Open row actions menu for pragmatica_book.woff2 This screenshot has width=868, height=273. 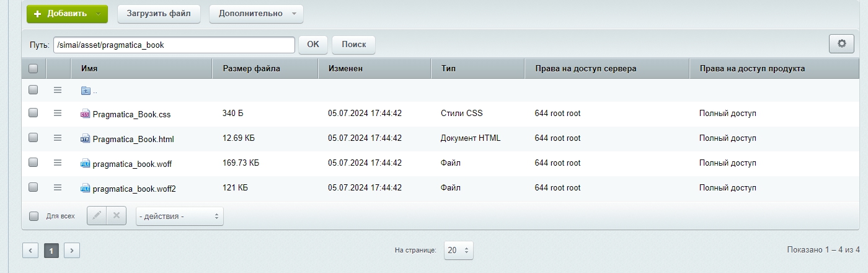coord(58,187)
